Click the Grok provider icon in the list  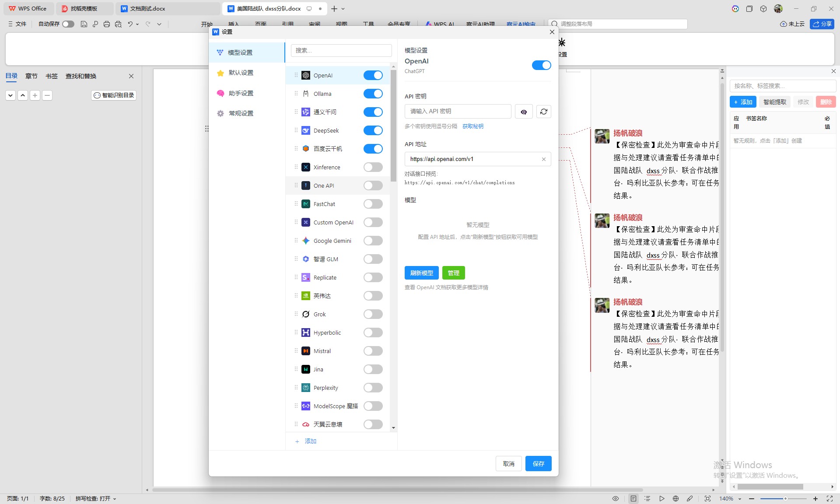(306, 314)
